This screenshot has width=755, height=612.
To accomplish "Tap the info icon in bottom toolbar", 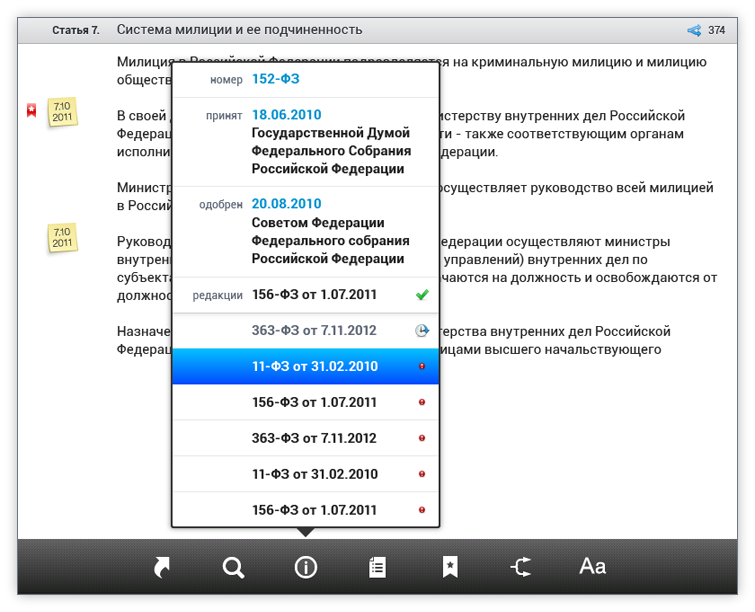I will [306, 567].
